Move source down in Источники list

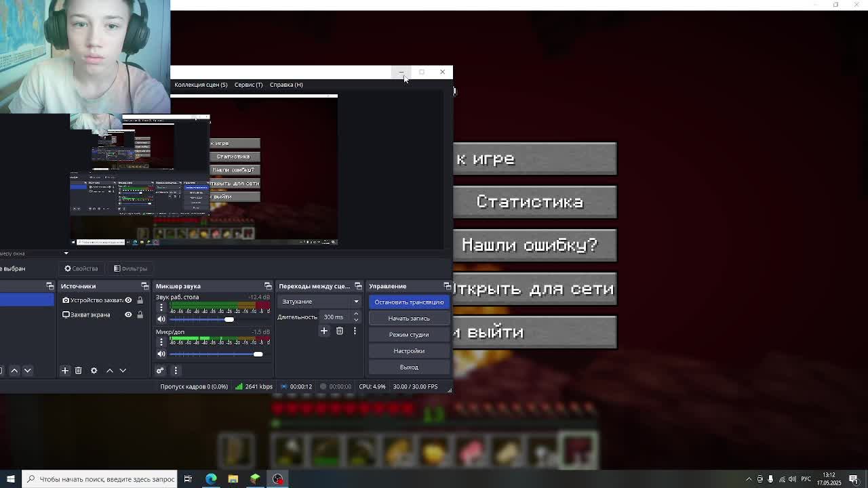click(123, 370)
